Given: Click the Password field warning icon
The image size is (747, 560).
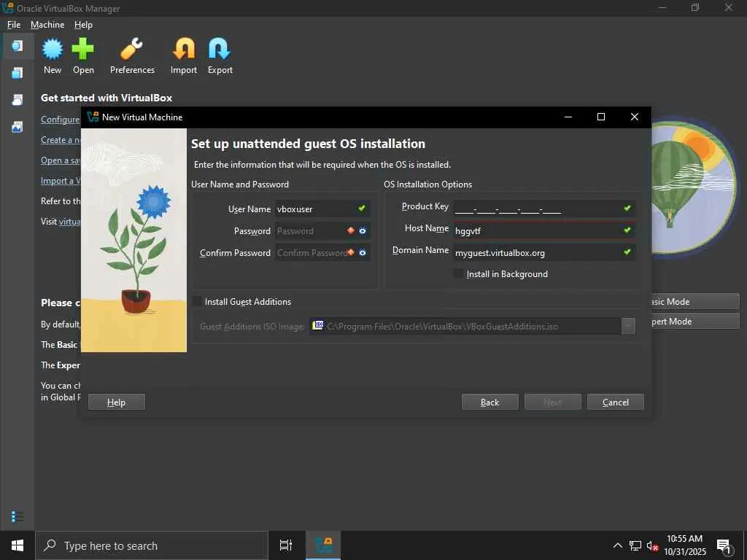Looking at the screenshot, I should click(x=351, y=230).
